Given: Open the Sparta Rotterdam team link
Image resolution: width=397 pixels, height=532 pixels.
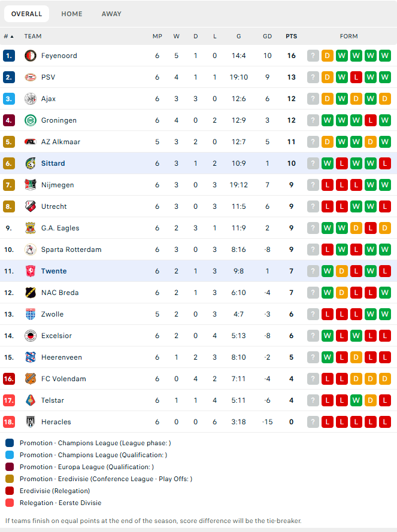Looking at the screenshot, I should [x=71, y=250].
